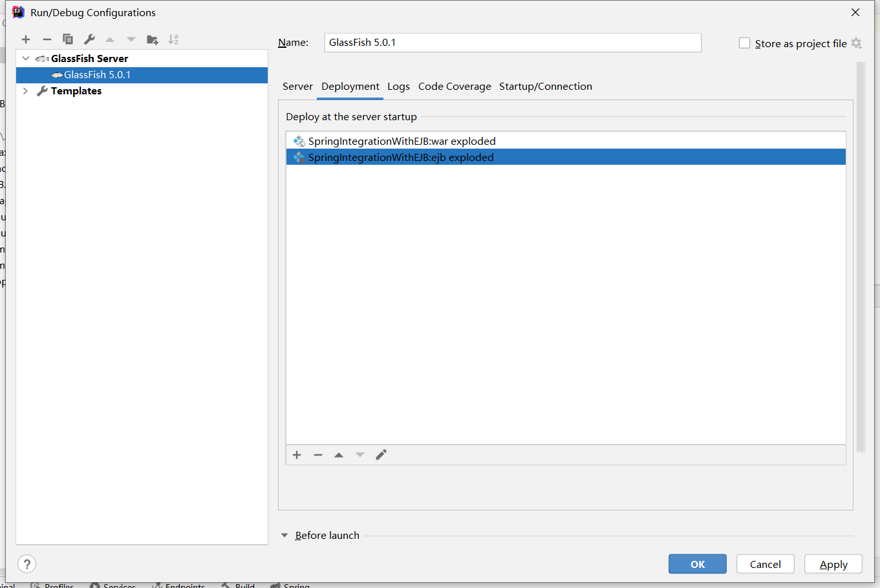This screenshot has width=880, height=588.
Task: Move deployment artifact down
Action: pyautogui.click(x=360, y=455)
